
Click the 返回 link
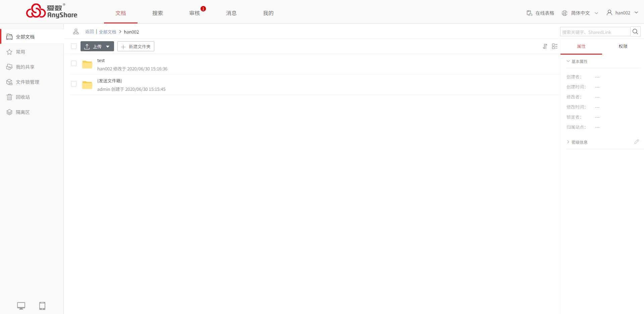[89, 32]
